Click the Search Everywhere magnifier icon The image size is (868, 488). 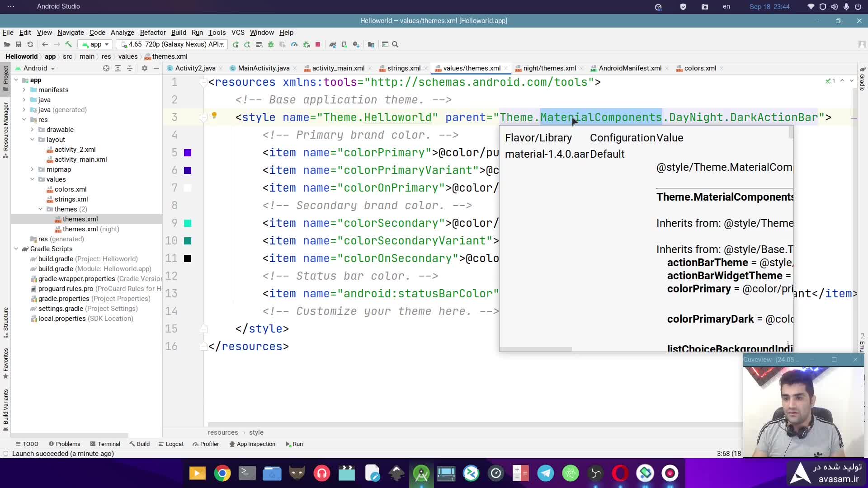coord(395,44)
